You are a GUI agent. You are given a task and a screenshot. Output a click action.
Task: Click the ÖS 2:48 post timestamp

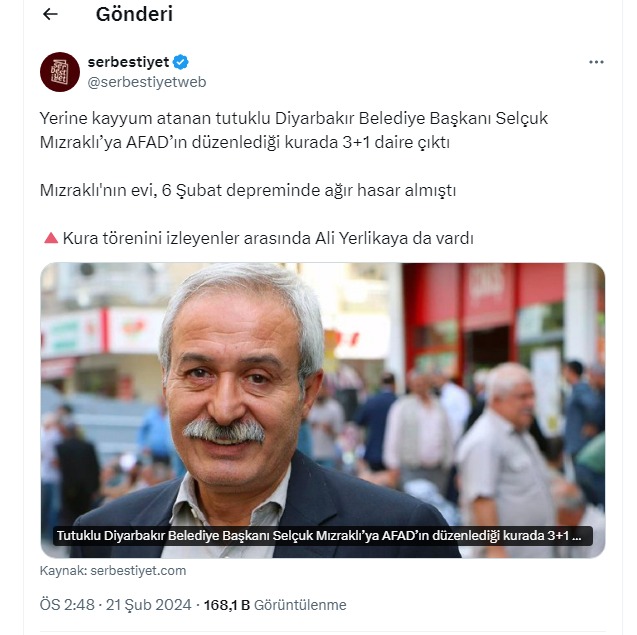click(x=67, y=605)
